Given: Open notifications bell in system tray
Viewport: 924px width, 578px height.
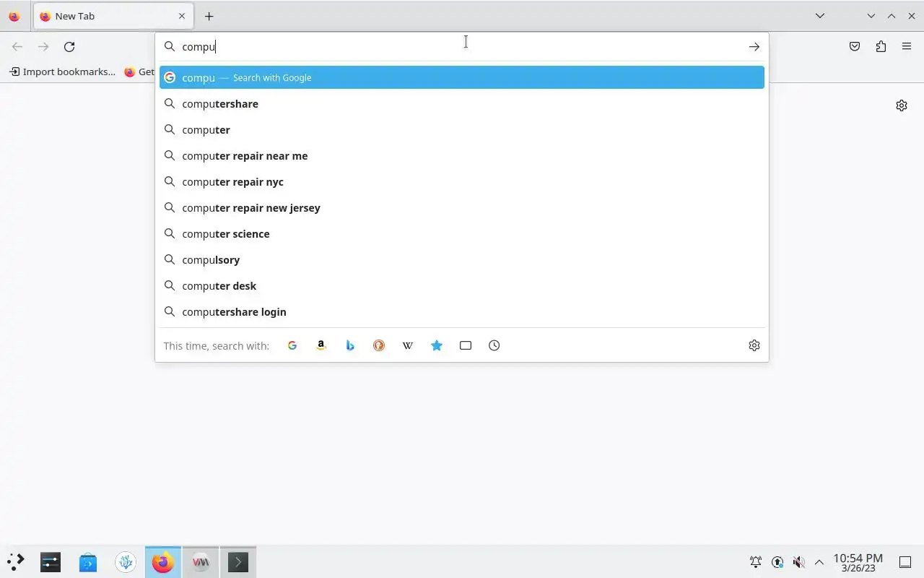Looking at the screenshot, I should (756, 562).
